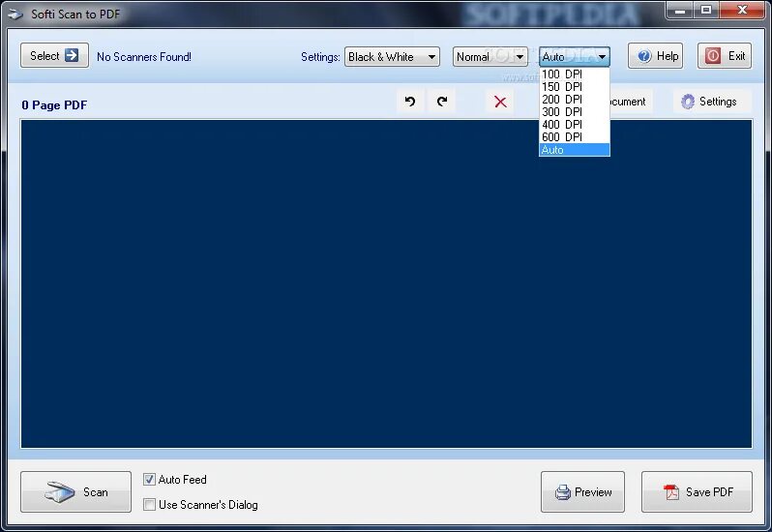Open the Preview button
Viewport: 772px width, 532px height.
tap(582, 491)
